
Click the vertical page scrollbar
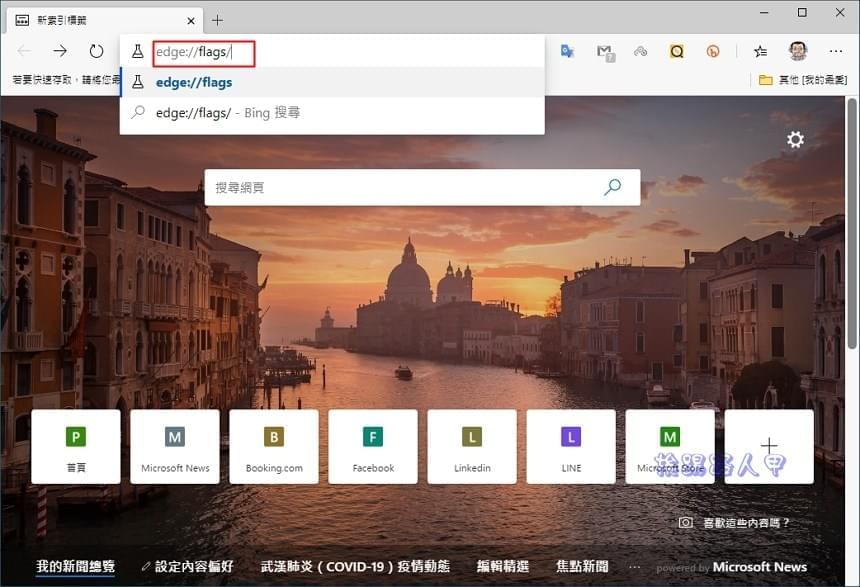[x=852, y=223]
